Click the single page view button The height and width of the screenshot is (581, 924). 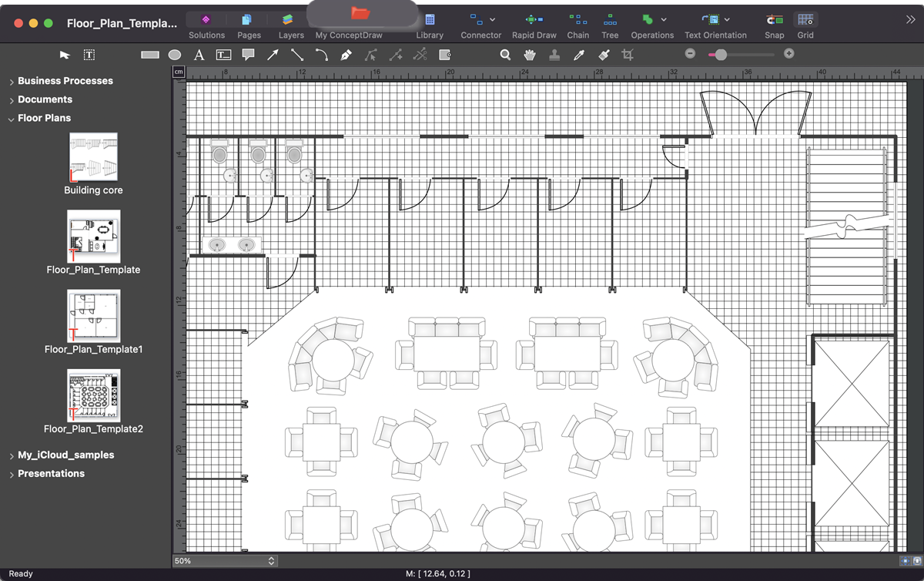click(905, 561)
